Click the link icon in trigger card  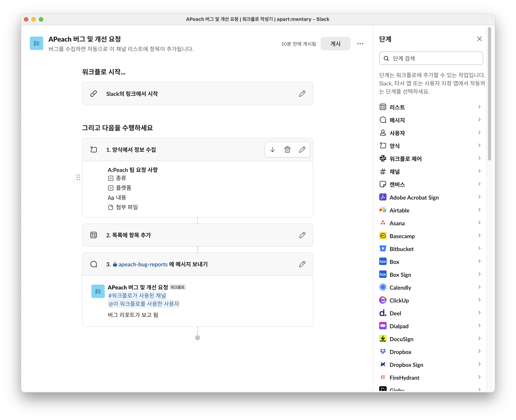coord(94,94)
